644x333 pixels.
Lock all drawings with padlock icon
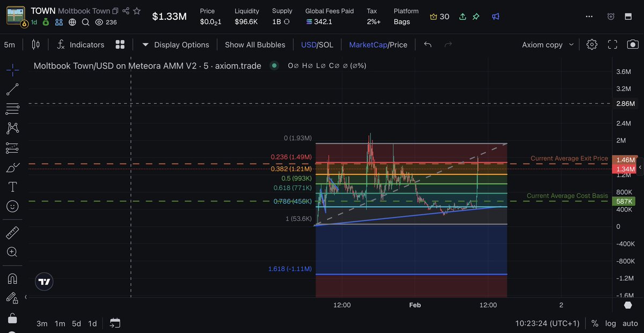tap(12, 319)
